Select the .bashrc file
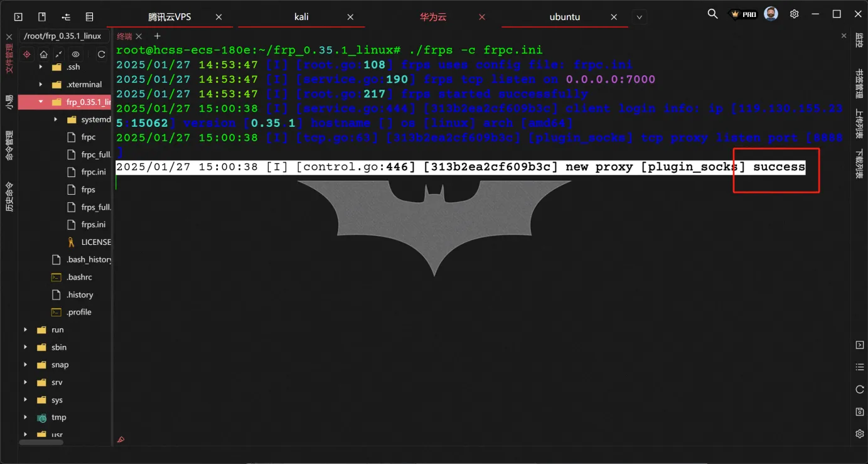 (79, 278)
